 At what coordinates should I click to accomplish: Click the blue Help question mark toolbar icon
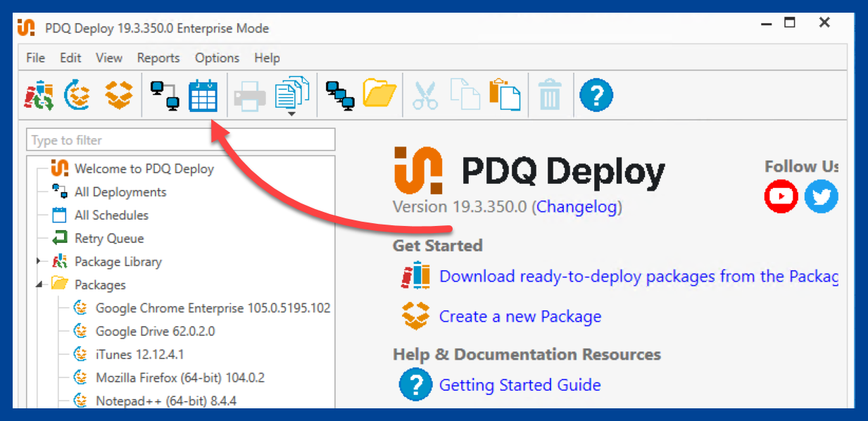pyautogui.click(x=596, y=95)
